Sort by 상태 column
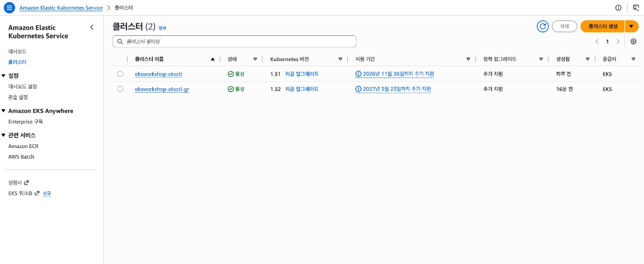The image size is (644, 264). 255,59
